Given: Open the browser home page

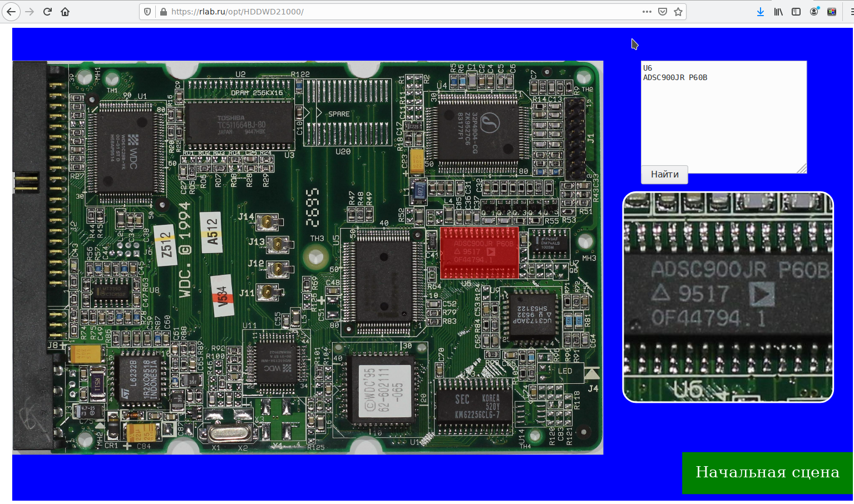Looking at the screenshot, I should [65, 12].
